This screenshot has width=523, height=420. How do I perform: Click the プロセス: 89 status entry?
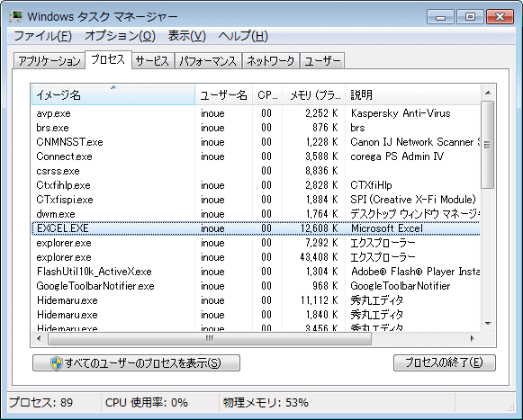coord(41,402)
